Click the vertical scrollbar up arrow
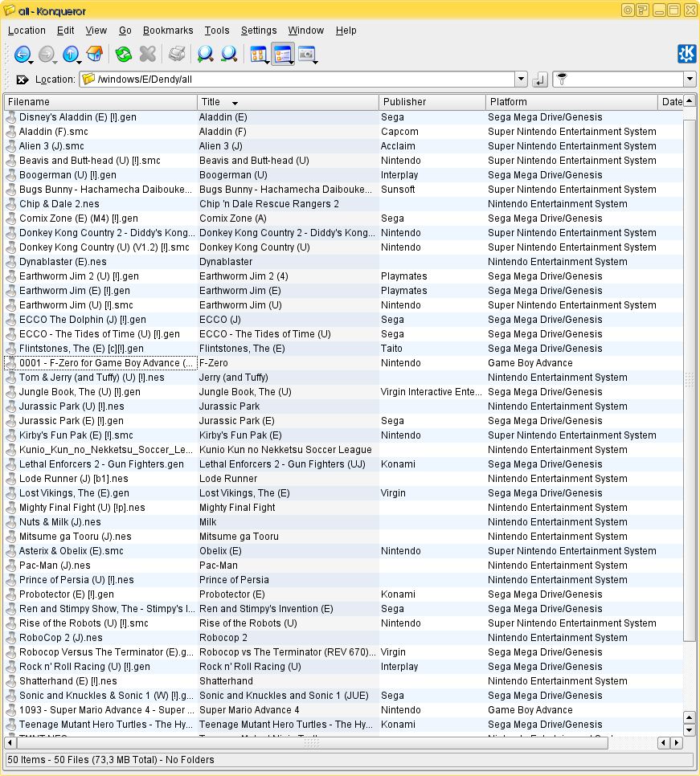700x776 pixels. [x=689, y=100]
